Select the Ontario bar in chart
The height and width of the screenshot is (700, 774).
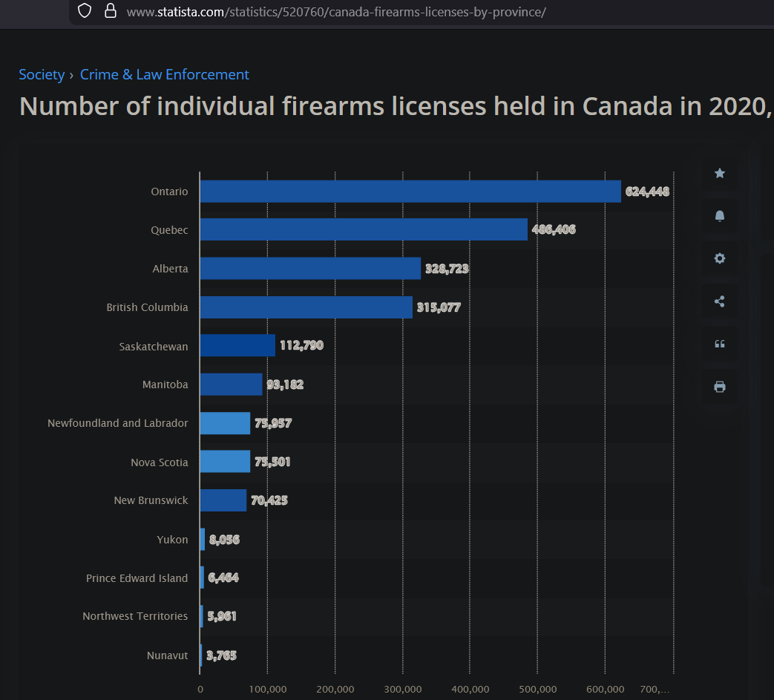[410, 192]
